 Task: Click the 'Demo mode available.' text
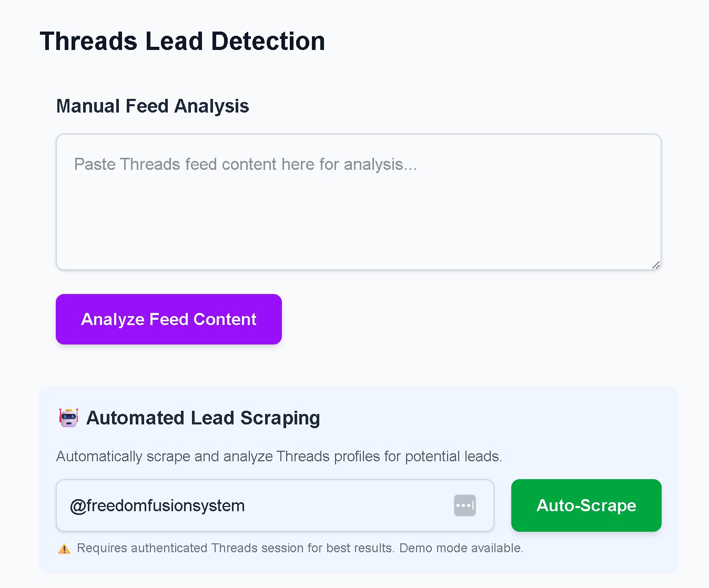(461, 548)
